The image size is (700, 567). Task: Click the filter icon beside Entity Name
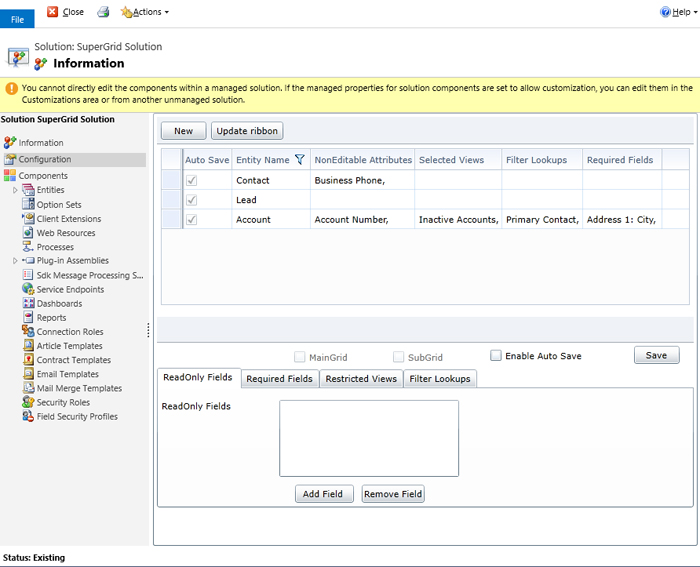[300, 160]
